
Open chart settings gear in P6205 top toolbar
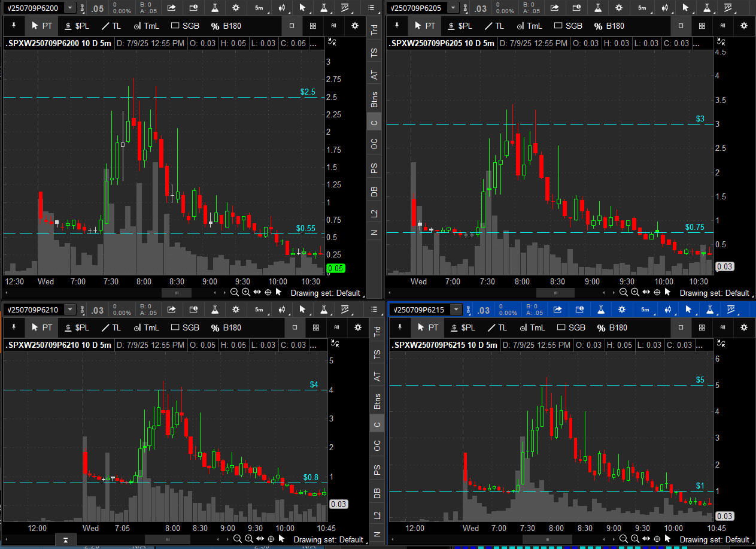pyautogui.click(x=619, y=8)
